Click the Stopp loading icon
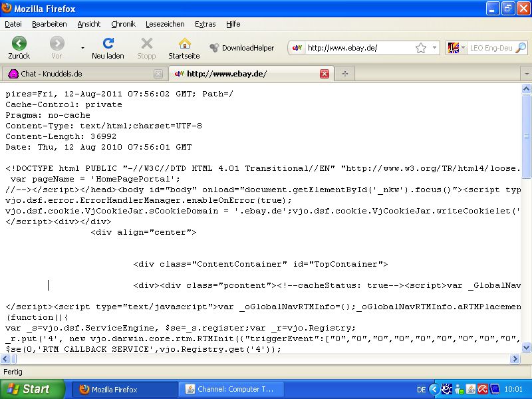The width and height of the screenshot is (532, 399). (146, 48)
